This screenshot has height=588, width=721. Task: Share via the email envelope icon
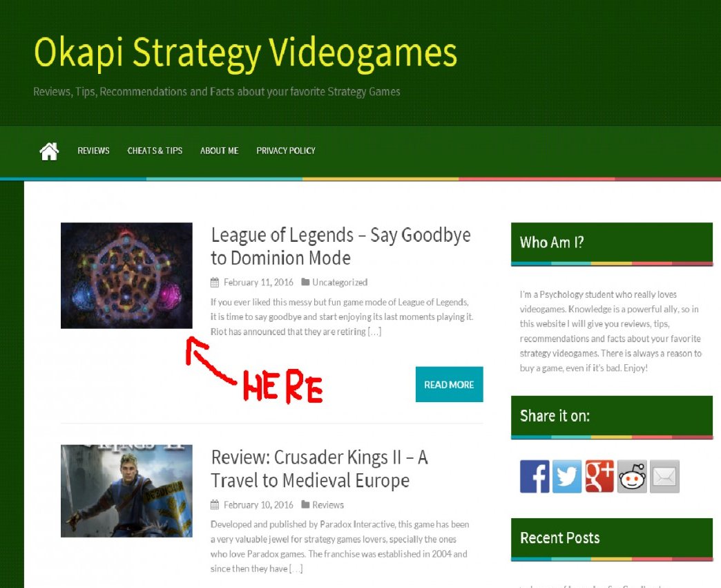pyautogui.click(x=665, y=476)
